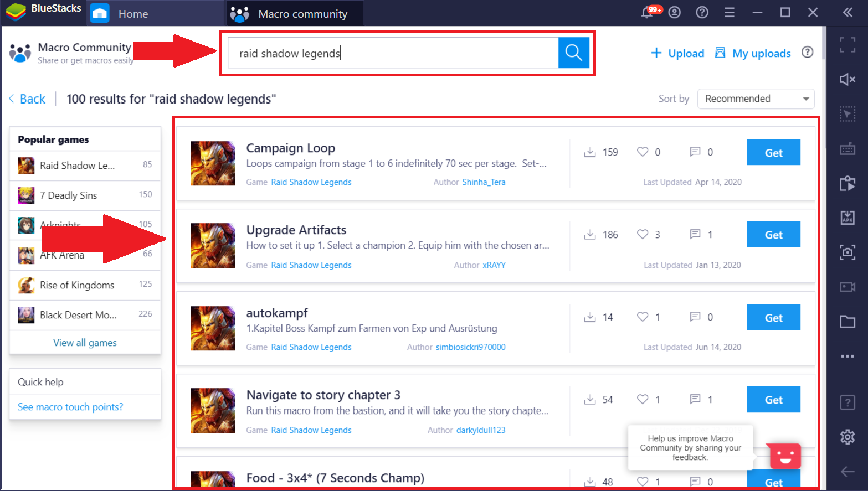
Task: Open the Upgrade Artifacts macro title
Action: [x=296, y=230]
